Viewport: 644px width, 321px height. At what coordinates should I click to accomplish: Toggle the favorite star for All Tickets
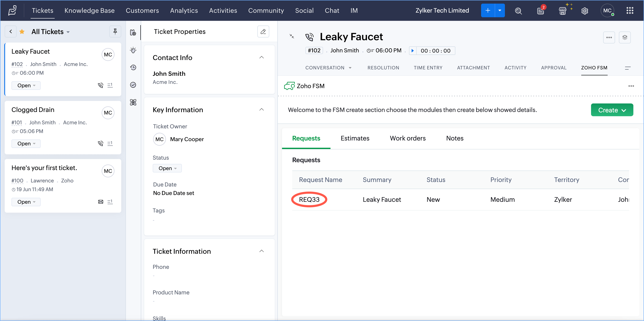pyautogui.click(x=22, y=32)
